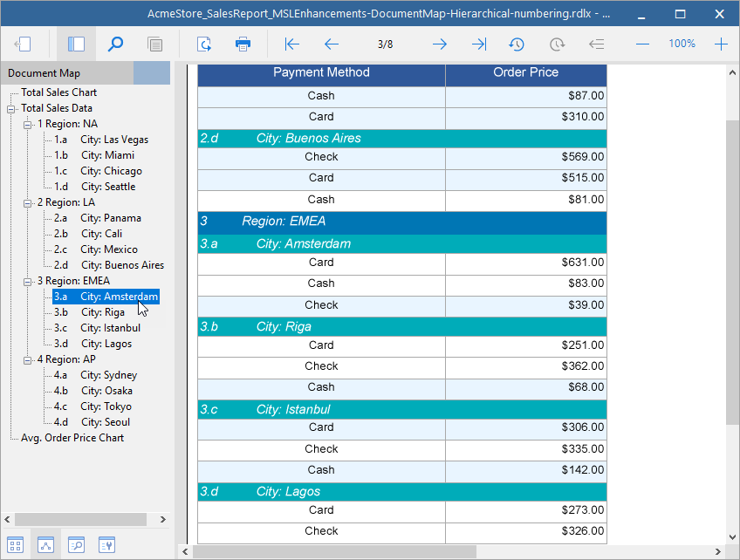Screen dimensions: 740x560
Task: Collapse the 1 Region: NA node
Action: [28, 125]
